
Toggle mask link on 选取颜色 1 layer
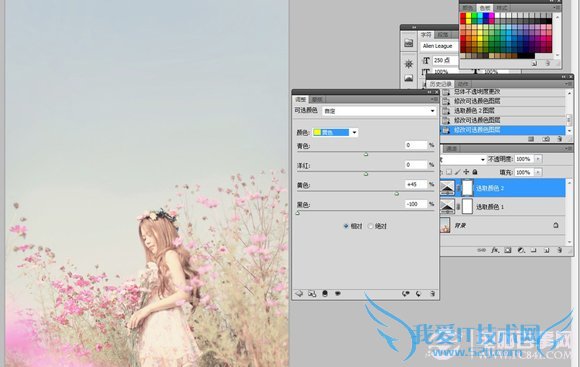459,207
